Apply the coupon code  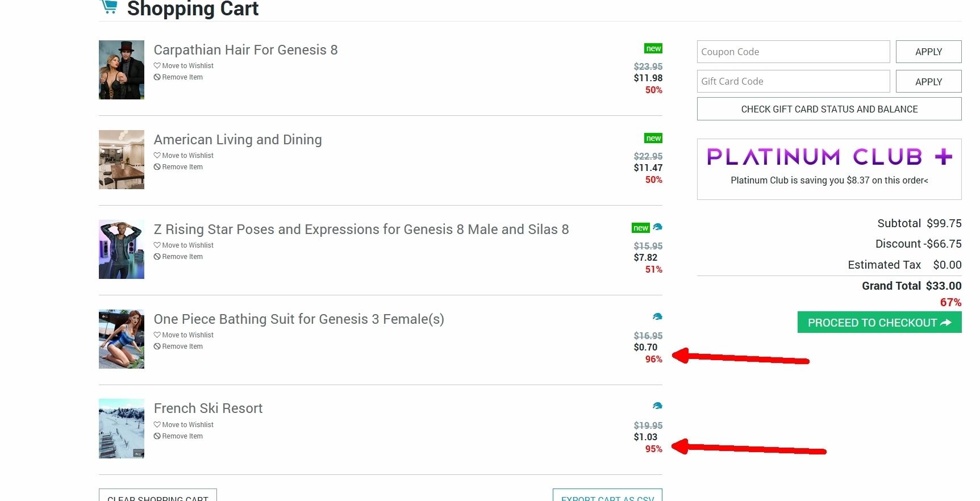point(928,52)
